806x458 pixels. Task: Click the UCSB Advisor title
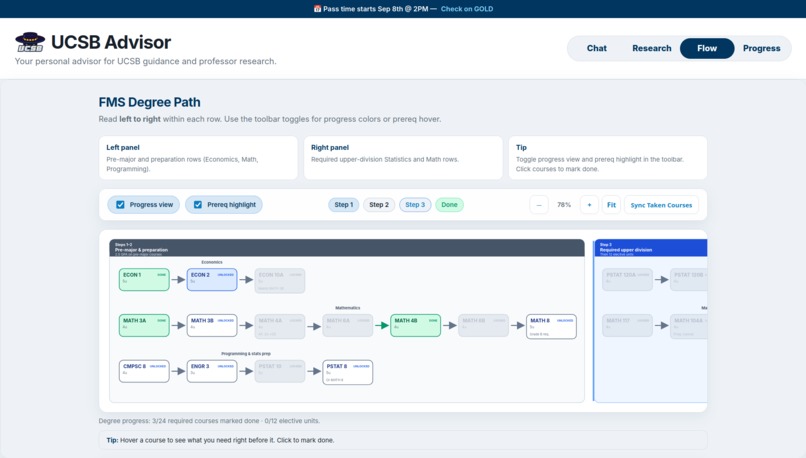[x=111, y=42]
